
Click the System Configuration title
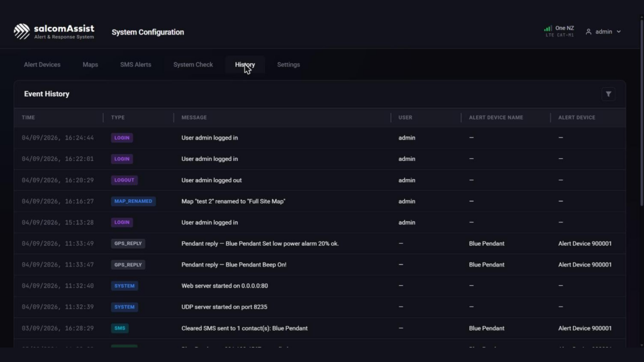tap(148, 32)
